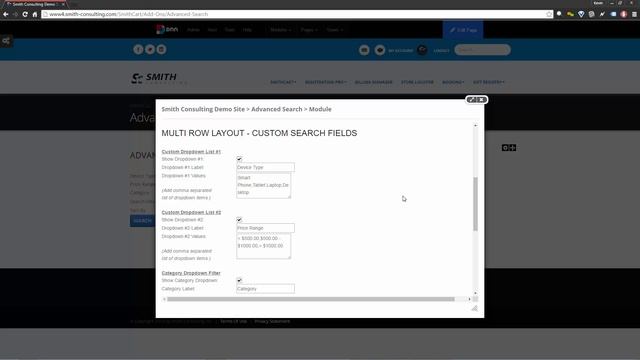Image resolution: width=640 pixels, height=360 pixels.
Task: Go to the browser Home icon
Action: coord(35,14)
